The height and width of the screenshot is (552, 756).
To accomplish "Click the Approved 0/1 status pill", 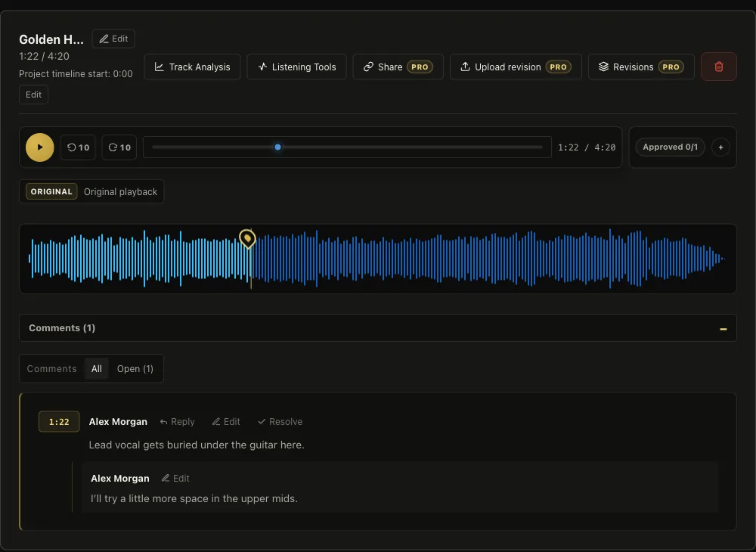I will 670,147.
